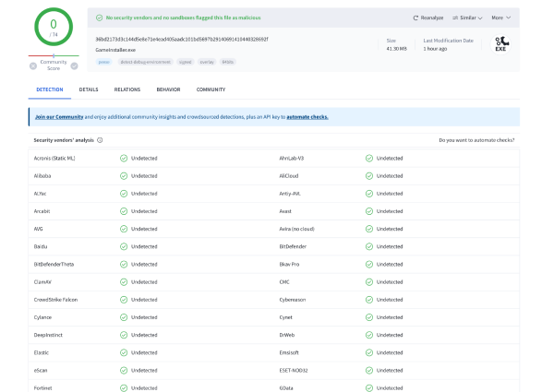Click the GameInstaller.exe file name
The image size is (554, 392).
click(115, 50)
